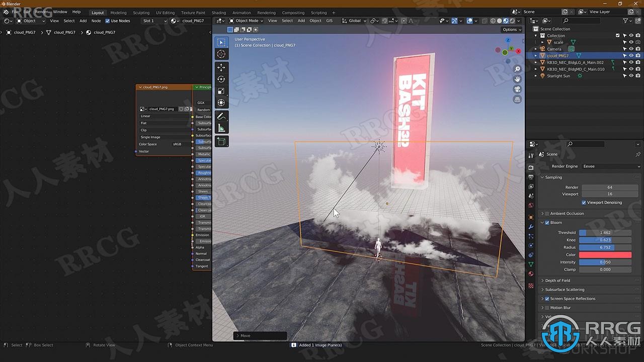Open the Texture checker properties tab
The height and width of the screenshot is (362, 644).
(531, 286)
